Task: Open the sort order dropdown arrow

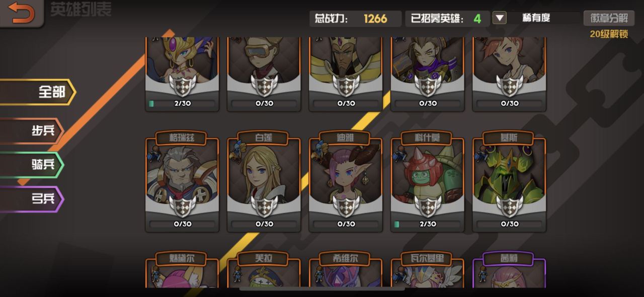Action: pyautogui.click(x=499, y=19)
